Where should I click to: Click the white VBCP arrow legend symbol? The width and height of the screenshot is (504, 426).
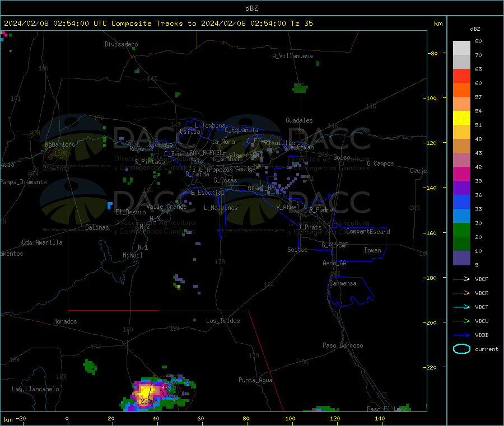click(x=461, y=279)
